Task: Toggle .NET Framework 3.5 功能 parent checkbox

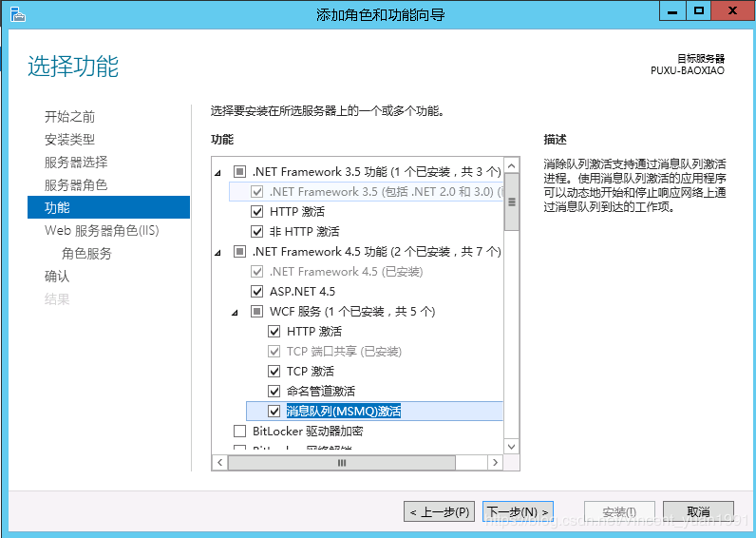Action: click(x=239, y=171)
